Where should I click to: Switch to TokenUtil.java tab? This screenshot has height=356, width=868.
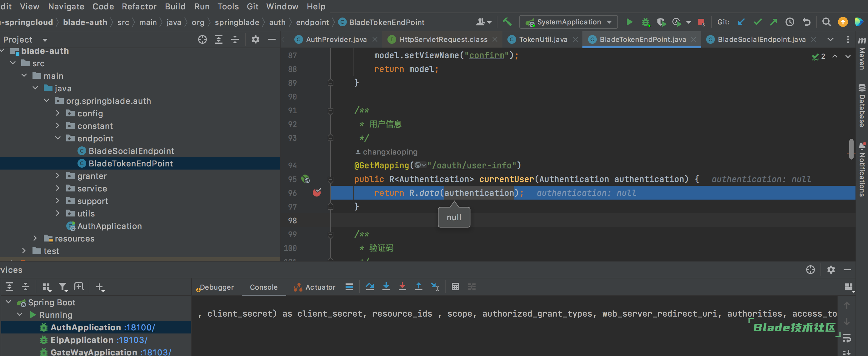[543, 40]
